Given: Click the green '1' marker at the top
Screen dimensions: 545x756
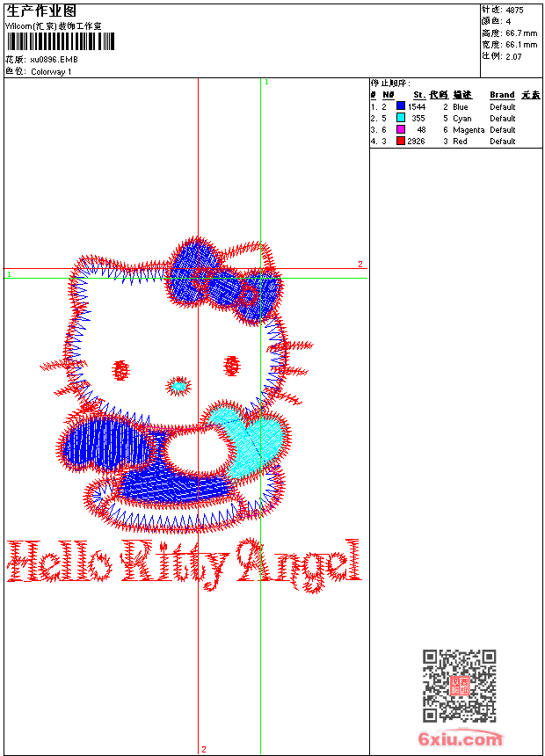Looking at the screenshot, I should click(266, 83).
